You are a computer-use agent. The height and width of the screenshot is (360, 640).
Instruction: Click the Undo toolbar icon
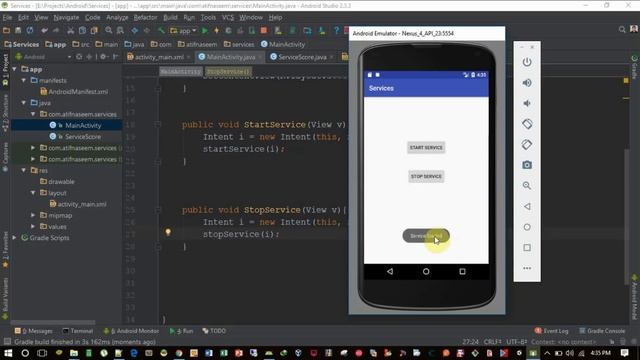point(44,31)
